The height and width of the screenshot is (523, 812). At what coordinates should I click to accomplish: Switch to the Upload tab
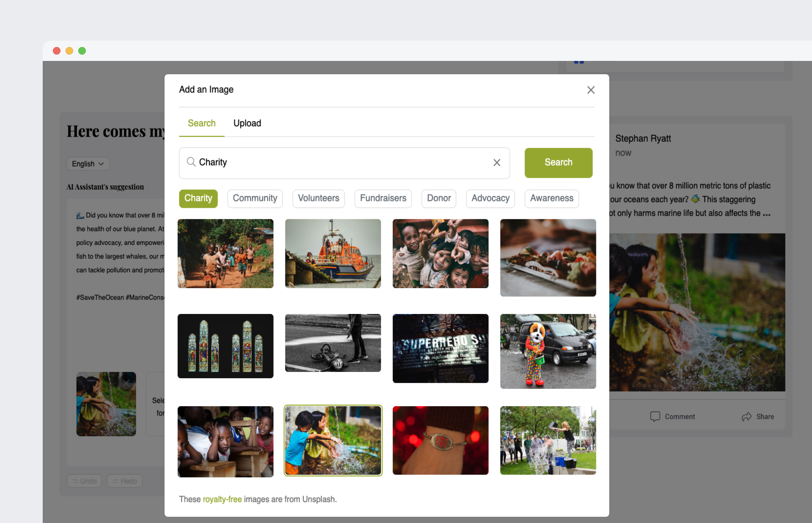[247, 123]
